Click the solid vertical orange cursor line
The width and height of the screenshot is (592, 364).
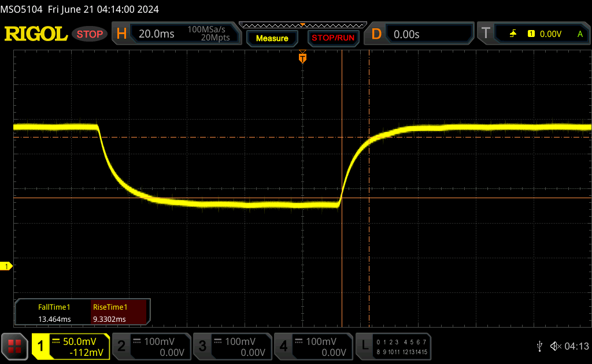[342, 188]
